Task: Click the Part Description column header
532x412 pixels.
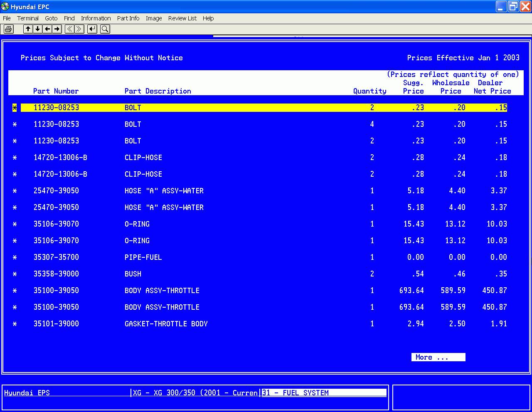Action: coord(158,91)
